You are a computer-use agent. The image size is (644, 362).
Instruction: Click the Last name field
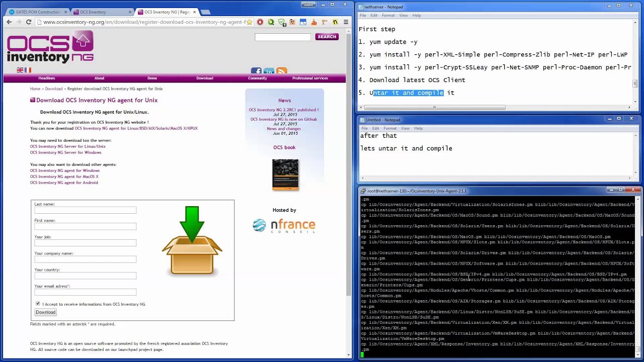(x=86, y=210)
